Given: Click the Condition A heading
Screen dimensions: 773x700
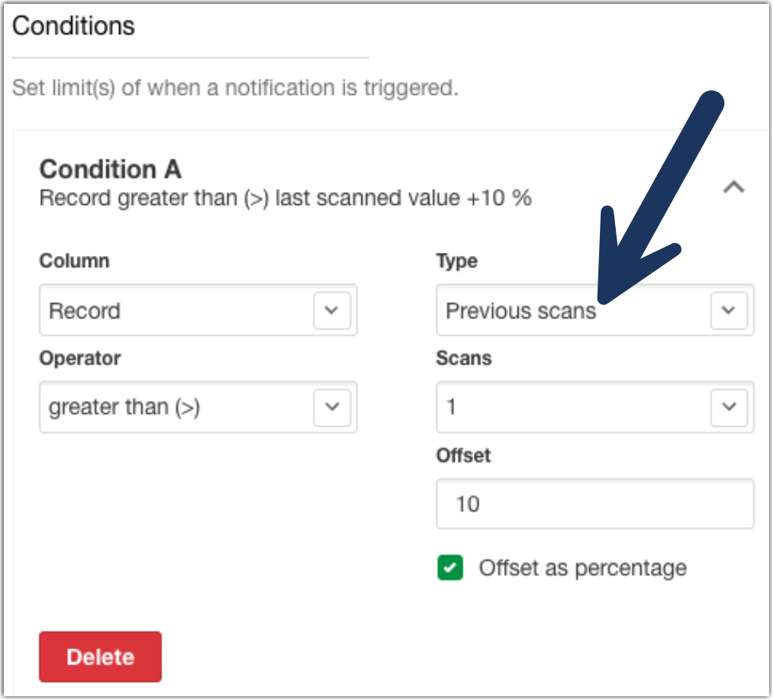Looking at the screenshot, I should [x=110, y=170].
